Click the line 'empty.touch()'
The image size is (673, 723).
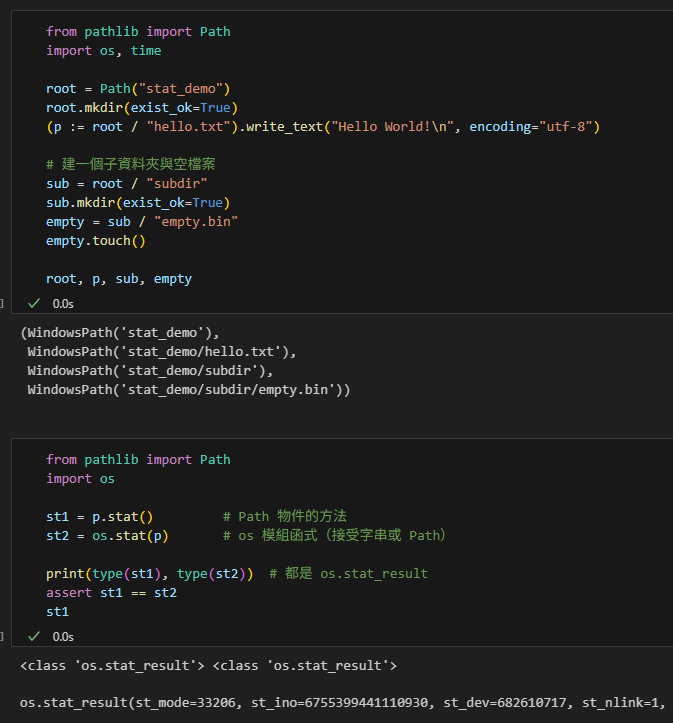click(x=96, y=241)
